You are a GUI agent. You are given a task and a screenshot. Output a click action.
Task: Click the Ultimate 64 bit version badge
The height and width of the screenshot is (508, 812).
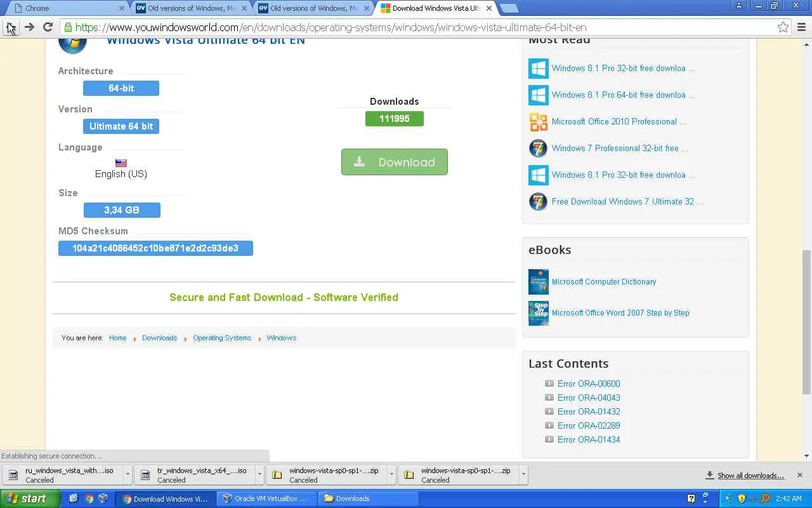click(x=121, y=126)
